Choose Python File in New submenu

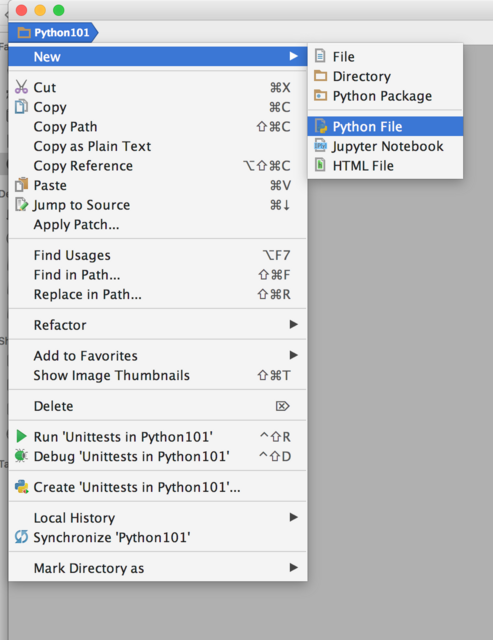(x=385, y=127)
